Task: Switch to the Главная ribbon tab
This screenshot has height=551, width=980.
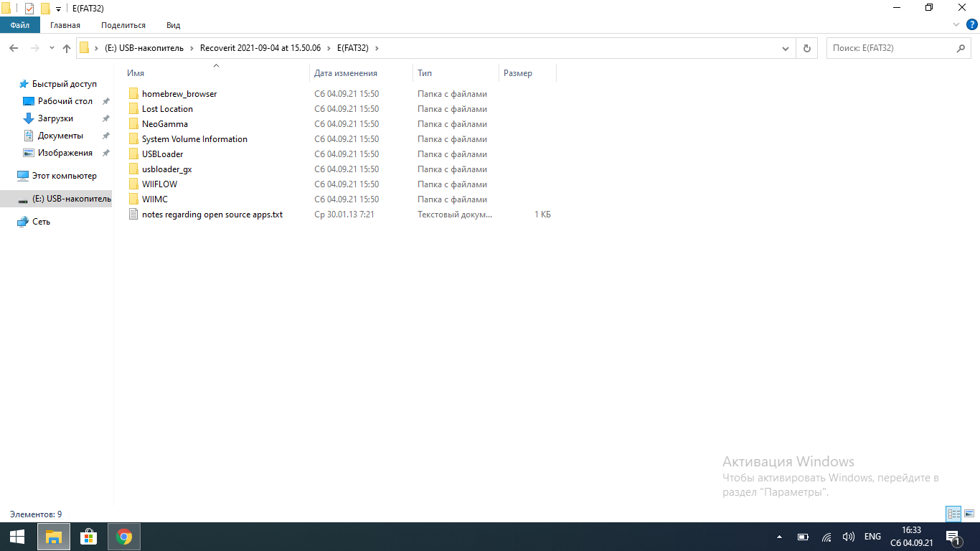Action: 65,25
